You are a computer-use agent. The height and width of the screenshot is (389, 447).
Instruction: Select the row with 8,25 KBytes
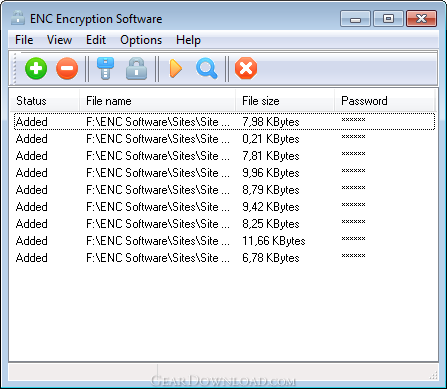(224, 224)
